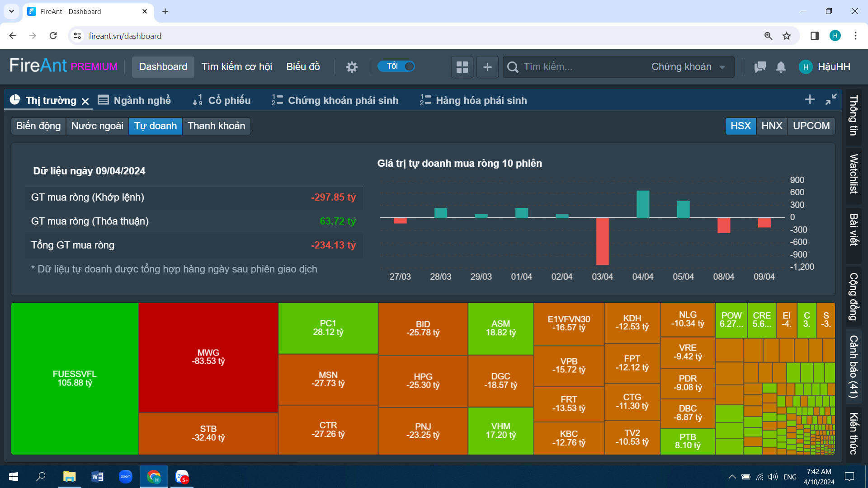868x488 pixels.
Task: Open the HậuHH user account menu
Action: 825,67
